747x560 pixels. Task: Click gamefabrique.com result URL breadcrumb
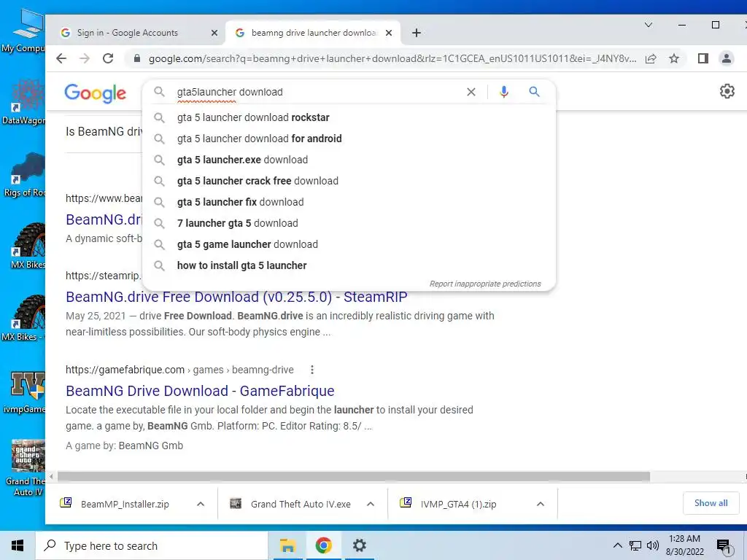click(179, 370)
